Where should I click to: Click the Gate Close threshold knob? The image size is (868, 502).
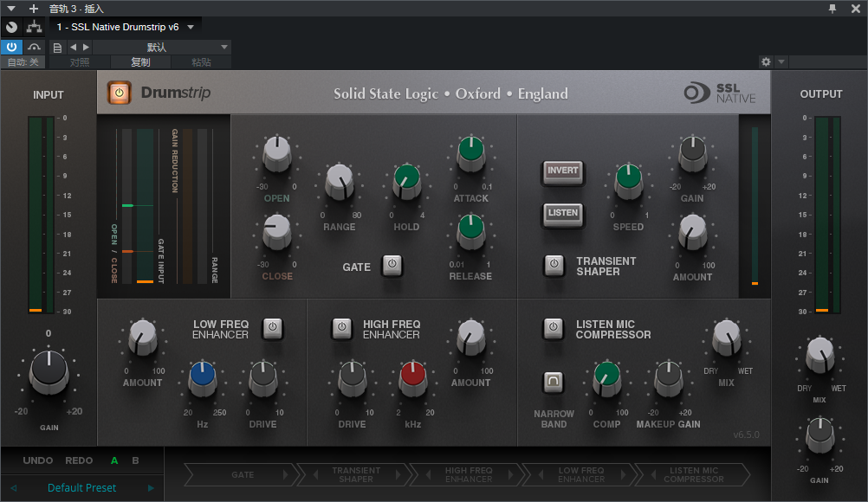276,231
